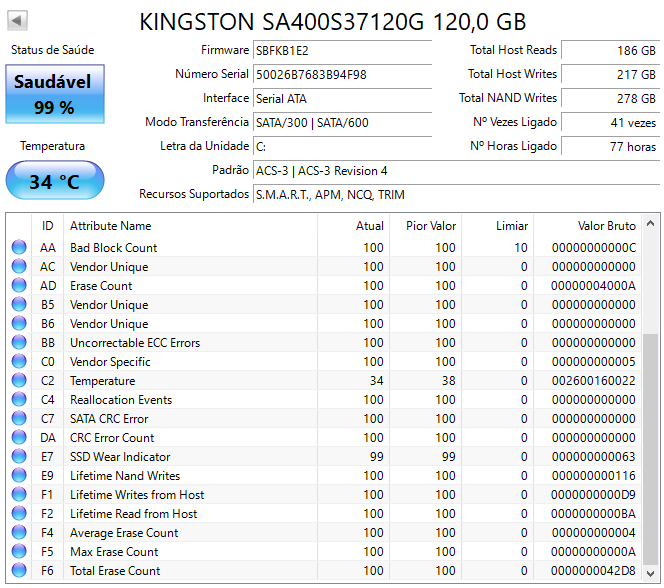
Task: Click status orb for Lifetime Read from Host
Action: click(19, 513)
